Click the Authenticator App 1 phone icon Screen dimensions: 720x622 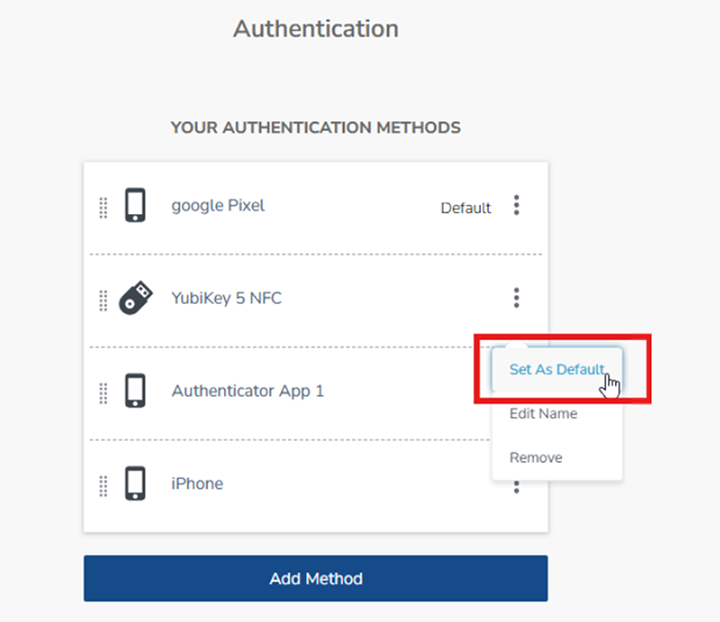click(x=135, y=391)
